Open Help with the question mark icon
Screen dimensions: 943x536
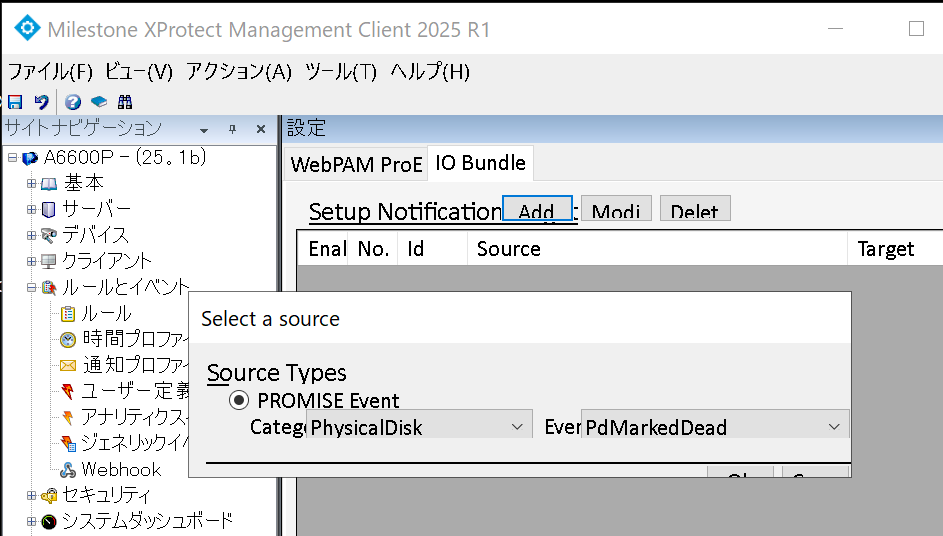[73, 102]
